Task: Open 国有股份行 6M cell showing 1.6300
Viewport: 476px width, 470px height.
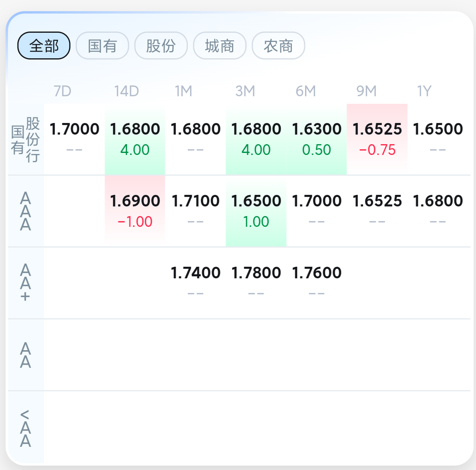Action: coord(317,139)
